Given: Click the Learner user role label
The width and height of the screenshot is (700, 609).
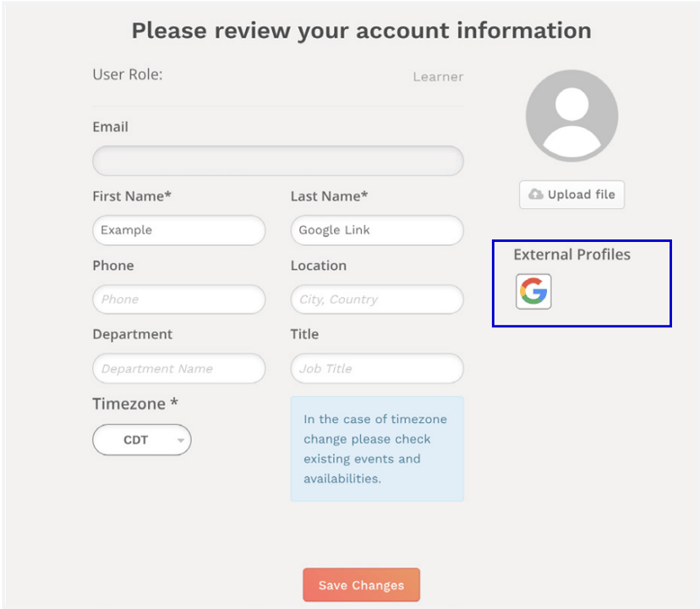Looking at the screenshot, I should 438,76.
